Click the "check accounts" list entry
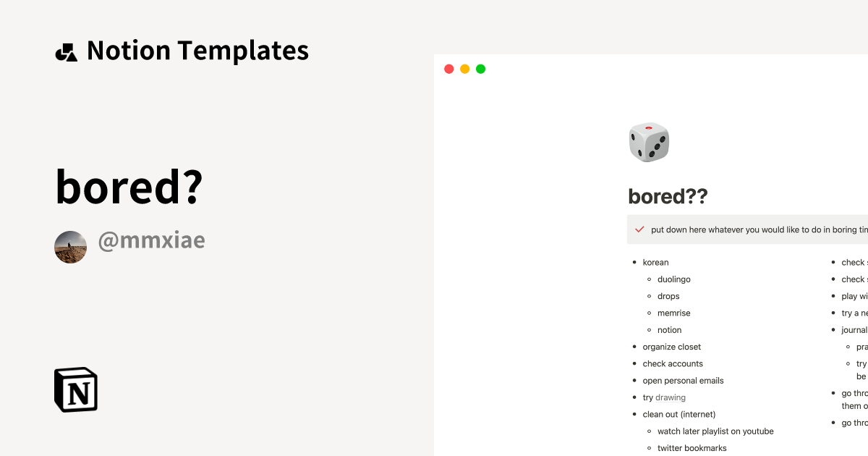This screenshot has height=456, width=868. point(673,363)
